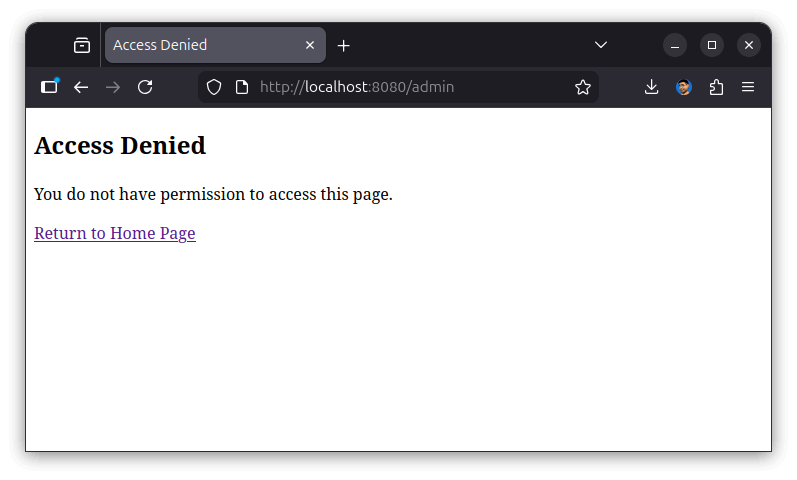Select the Access Denied tab
Viewport: 797px width, 480px height.
coord(200,45)
